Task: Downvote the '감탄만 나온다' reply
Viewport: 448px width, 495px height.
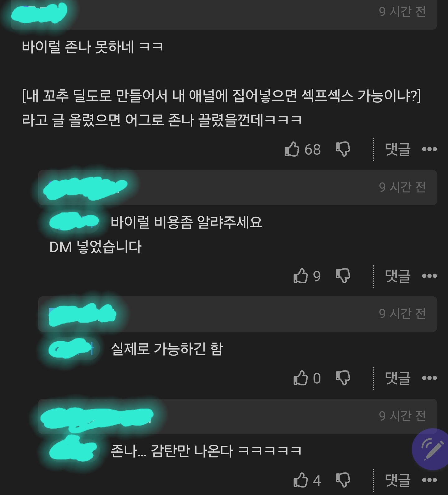Action: pyautogui.click(x=343, y=480)
